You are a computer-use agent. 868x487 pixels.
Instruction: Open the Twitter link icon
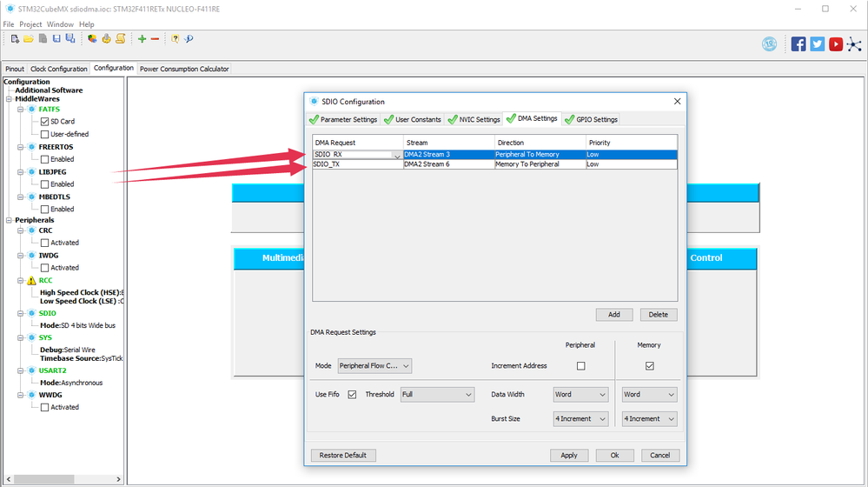pos(817,43)
